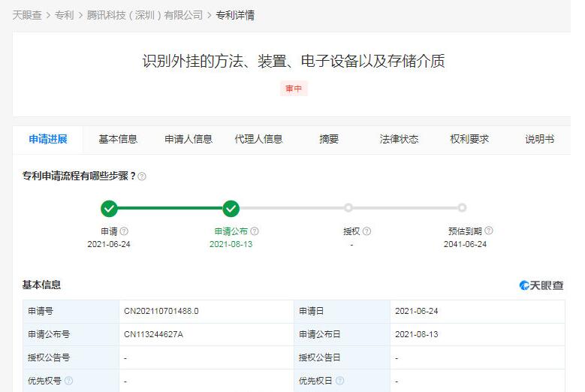Click the help icon next to 申请公布 step

(x=255, y=231)
